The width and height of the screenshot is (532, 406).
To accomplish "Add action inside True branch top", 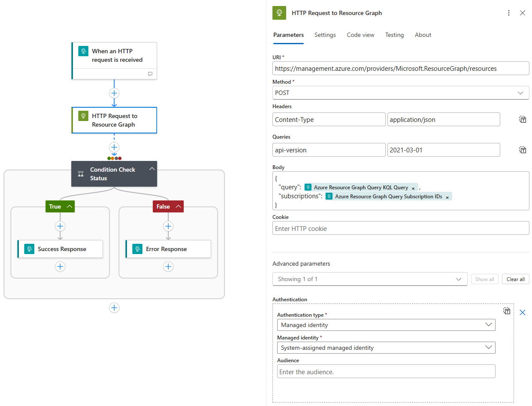I will click(60, 226).
